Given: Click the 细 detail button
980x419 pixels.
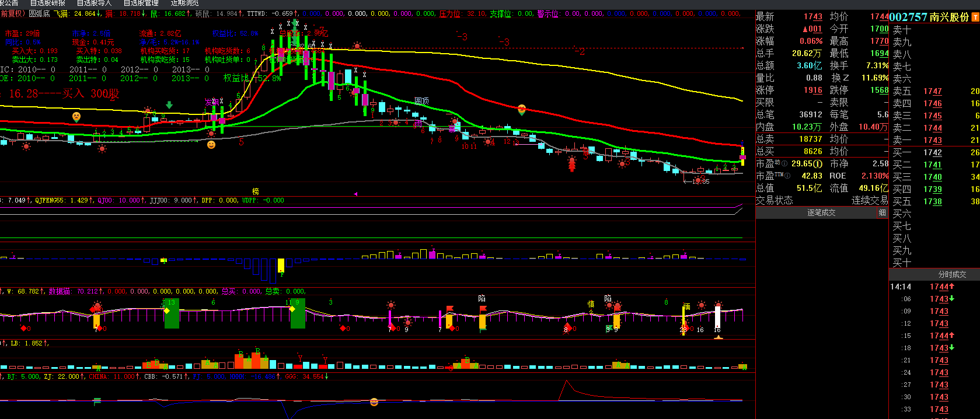Looking at the screenshot, I should pyautogui.click(x=882, y=213).
